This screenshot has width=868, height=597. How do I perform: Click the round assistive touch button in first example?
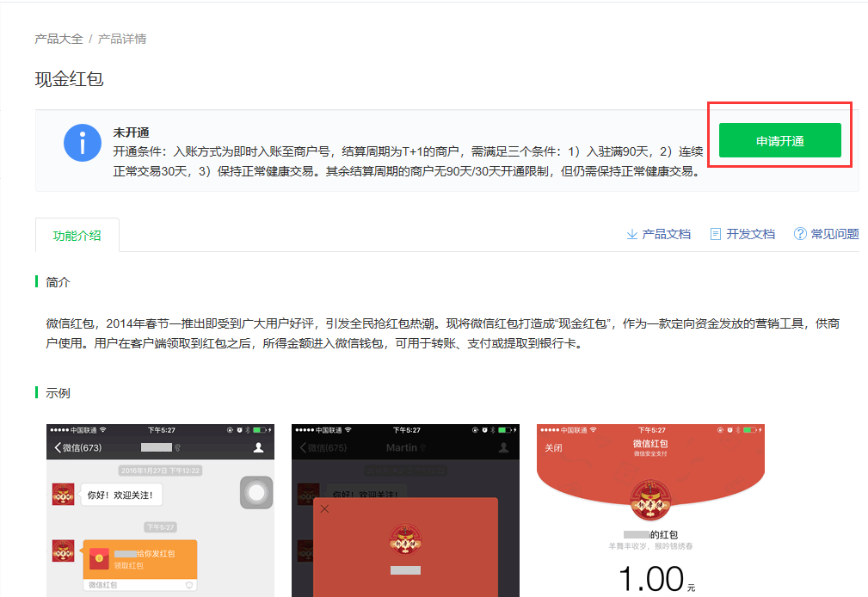point(256,492)
